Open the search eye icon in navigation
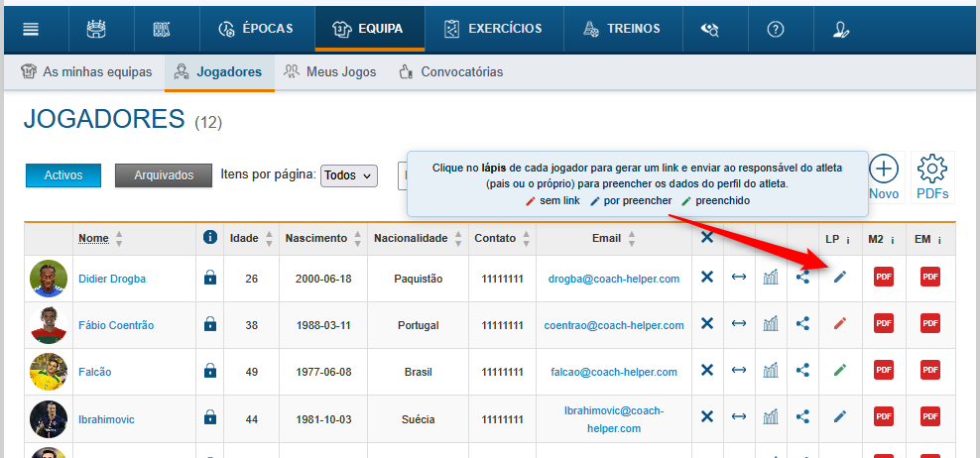The height and width of the screenshot is (458, 980). click(x=710, y=29)
